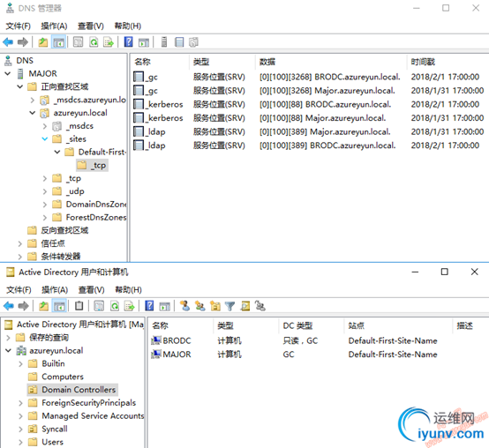Click the clipboard paste icon in Active Directory toolbar
489x448 pixels.
pyautogui.click(x=79, y=306)
